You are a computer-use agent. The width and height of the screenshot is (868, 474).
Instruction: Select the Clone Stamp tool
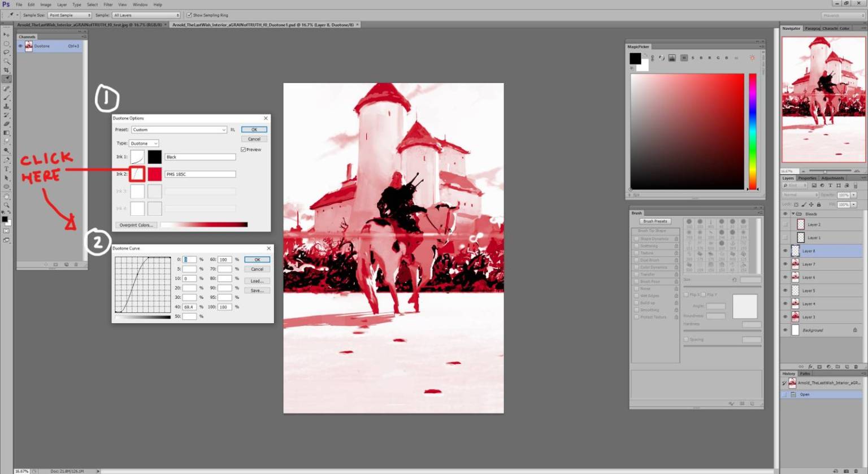pos(6,106)
